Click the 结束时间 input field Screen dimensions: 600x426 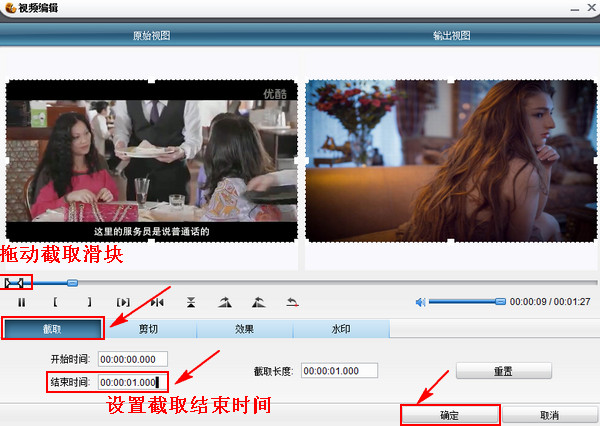[133, 382]
